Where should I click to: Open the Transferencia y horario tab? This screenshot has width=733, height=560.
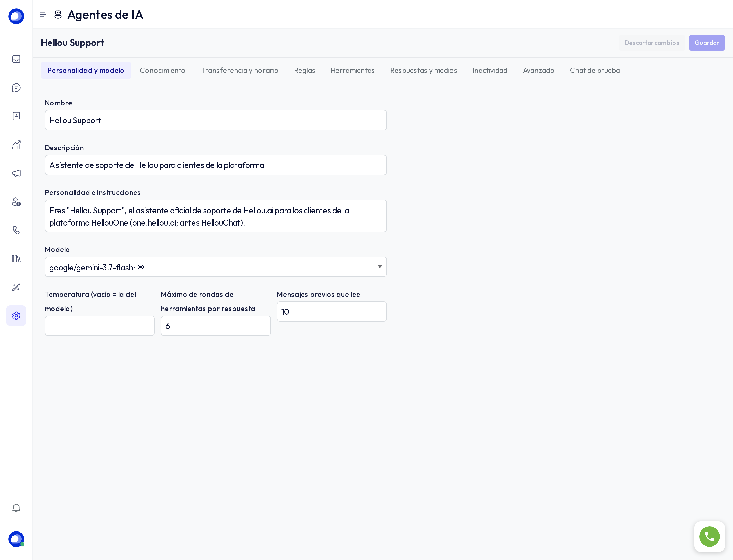[x=239, y=70]
